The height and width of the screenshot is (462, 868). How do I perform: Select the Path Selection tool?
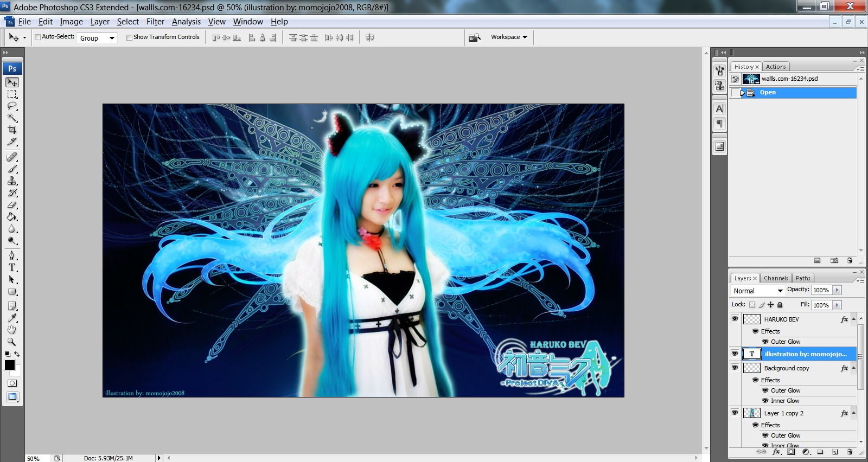click(12, 279)
